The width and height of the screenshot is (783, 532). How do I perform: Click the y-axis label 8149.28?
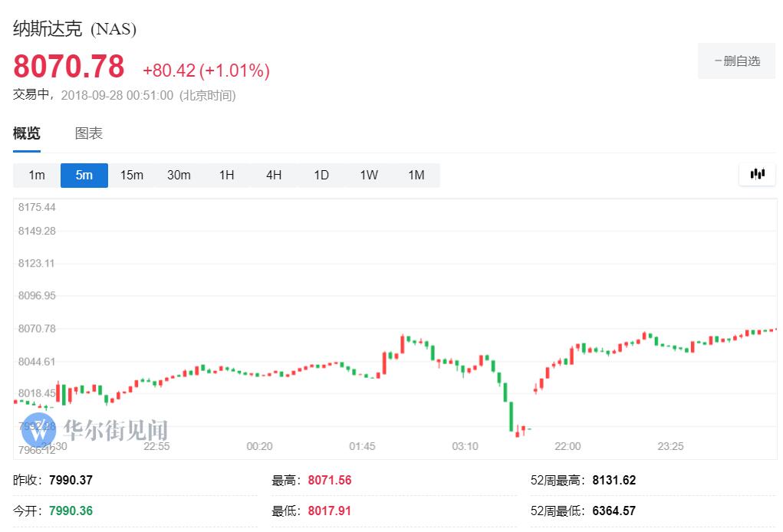pos(37,231)
